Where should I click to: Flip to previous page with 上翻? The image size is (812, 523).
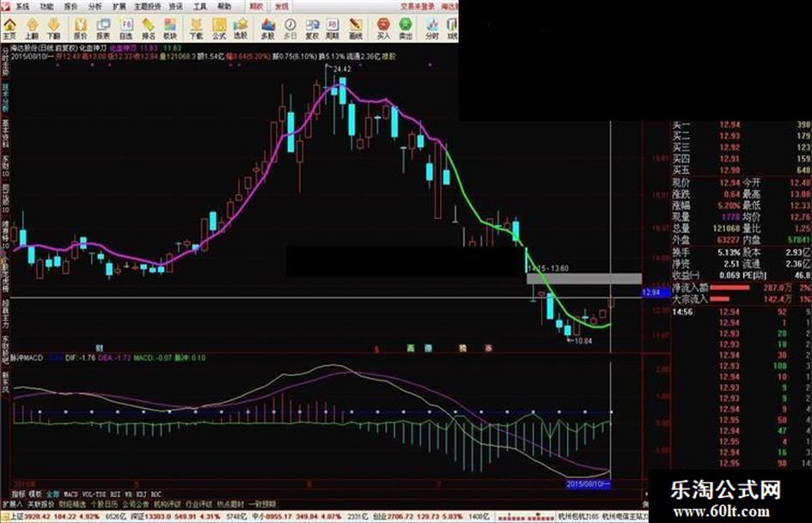pyautogui.click(x=32, y=29)
